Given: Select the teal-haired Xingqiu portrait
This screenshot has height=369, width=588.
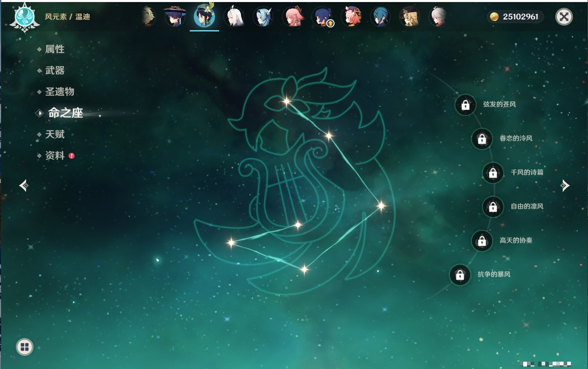Looking at the screenshot, I should [381, 17].
